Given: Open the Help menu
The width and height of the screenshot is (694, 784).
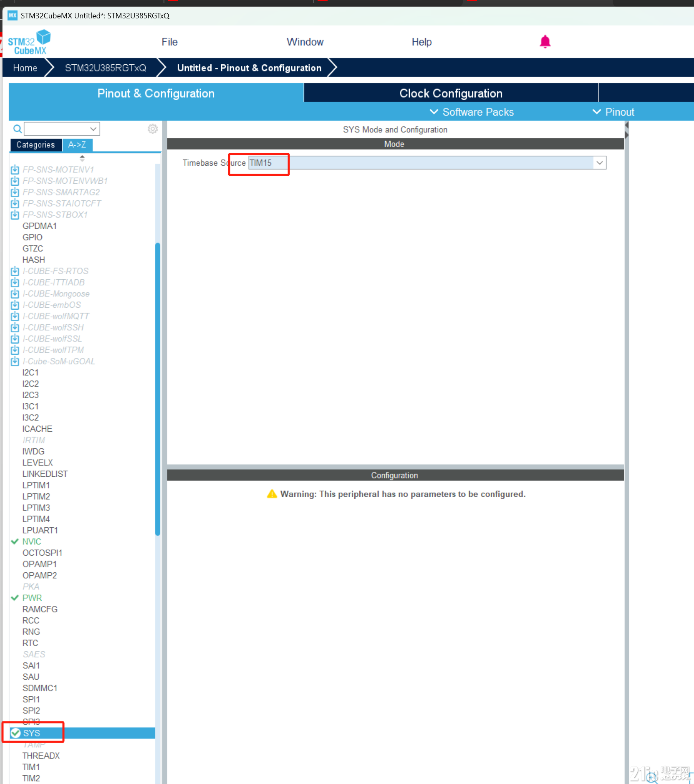Looking at the screenshot, I should tap(421, 42).
